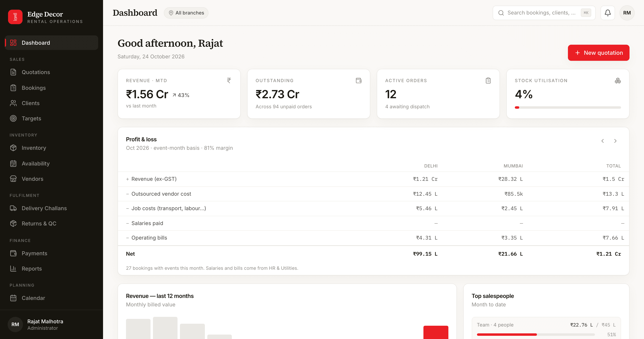This screenshot has width=644, height=339.
Task: Click the Clients people icon in sidebar
Action: click(13, 103)
